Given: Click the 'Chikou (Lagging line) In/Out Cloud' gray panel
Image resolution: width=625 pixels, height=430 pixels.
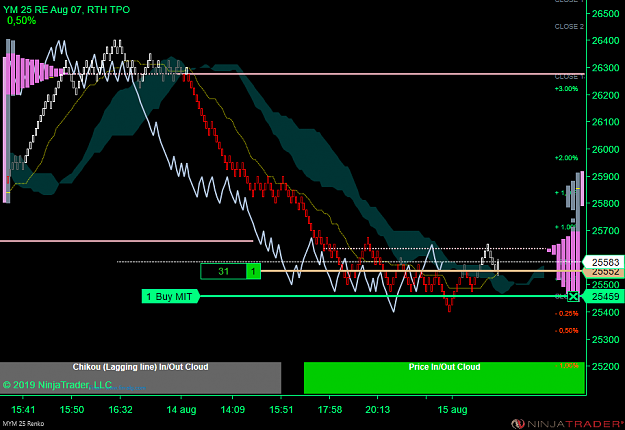Looking at the screenshot, I should pyautogui.click(x=140, y=378).
